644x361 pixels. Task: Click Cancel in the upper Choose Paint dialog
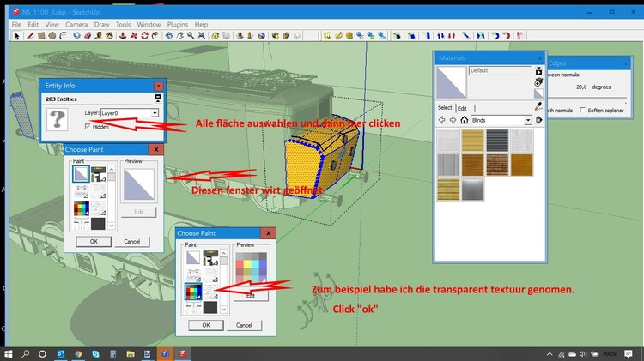pyautogui.click(x=131, y=241)
